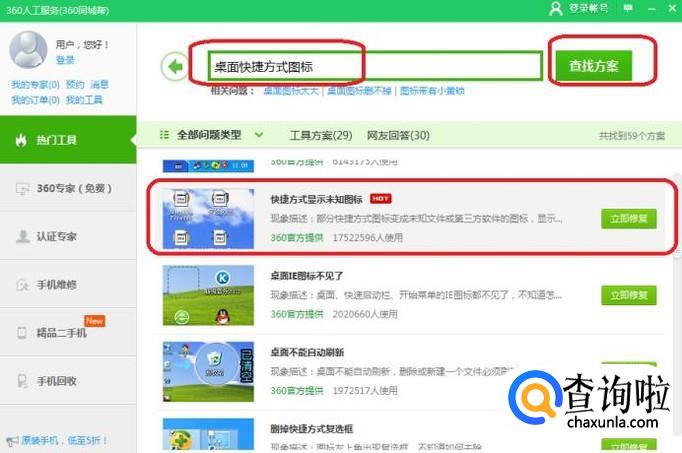Click the HOT badge beside 快捷方式显示未知图标

pos(381,199)
